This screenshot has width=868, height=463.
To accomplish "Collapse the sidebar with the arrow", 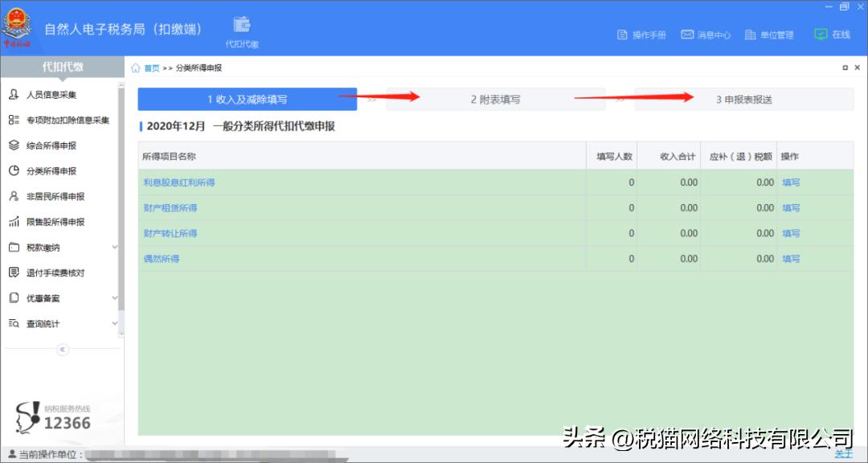I will pos(63,350).
